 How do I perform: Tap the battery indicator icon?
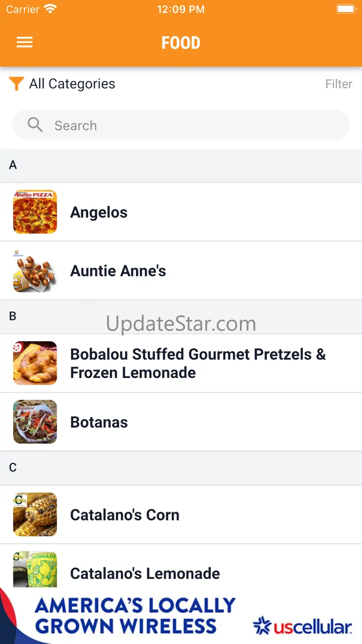pos(346,9)
